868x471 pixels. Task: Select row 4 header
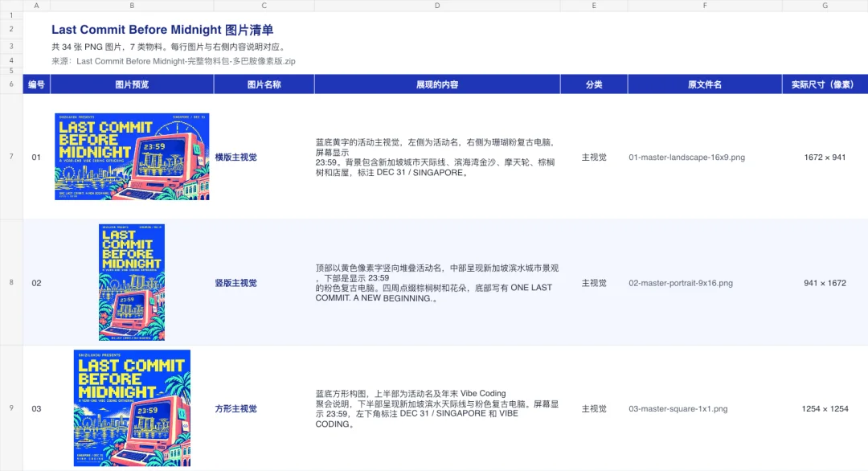(11, 60)
